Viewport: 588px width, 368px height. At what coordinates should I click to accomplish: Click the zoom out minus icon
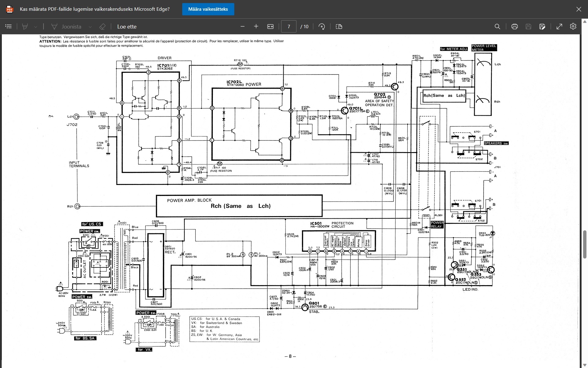click(243, 26)
